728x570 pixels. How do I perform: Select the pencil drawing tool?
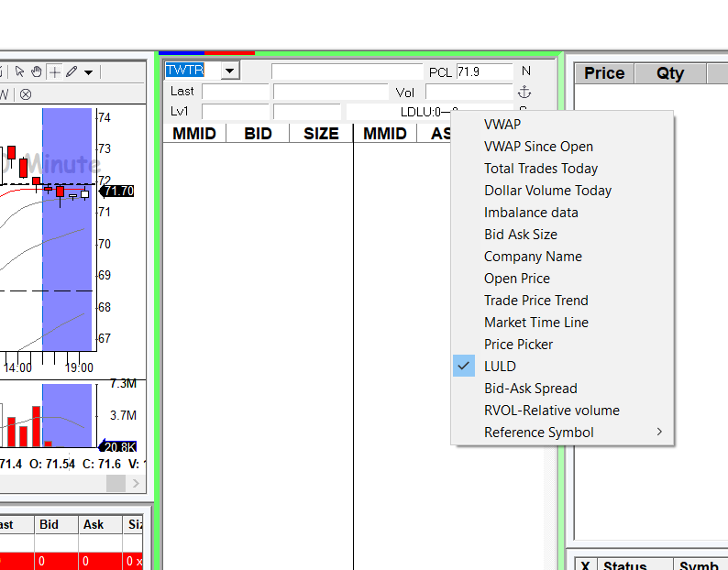[x=72, y=71]
